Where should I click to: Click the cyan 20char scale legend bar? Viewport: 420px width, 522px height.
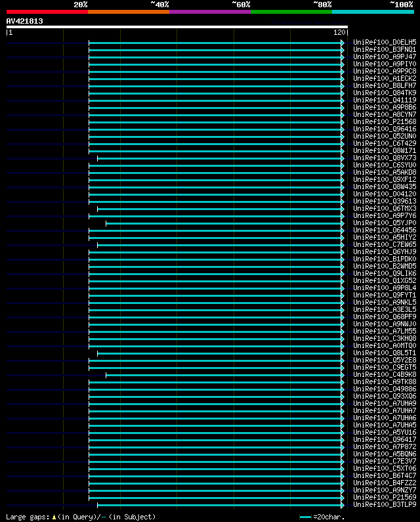click(x=306, y=517)
